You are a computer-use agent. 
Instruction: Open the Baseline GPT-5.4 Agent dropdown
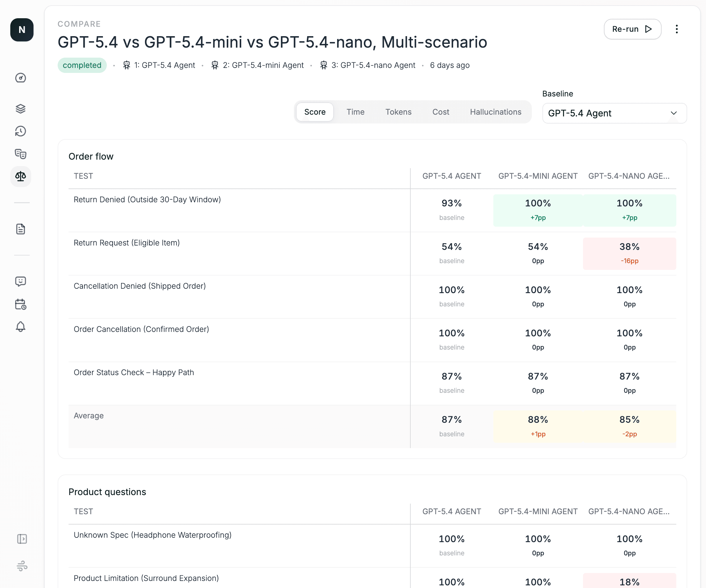[614, 113]
